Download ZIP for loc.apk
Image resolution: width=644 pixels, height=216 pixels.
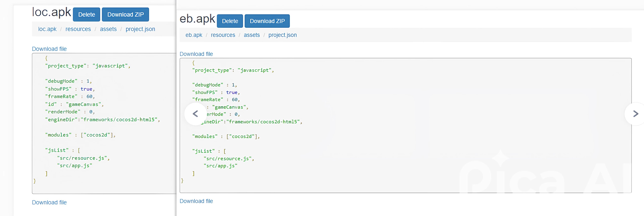pyautogui.click(x=125, y=14)
